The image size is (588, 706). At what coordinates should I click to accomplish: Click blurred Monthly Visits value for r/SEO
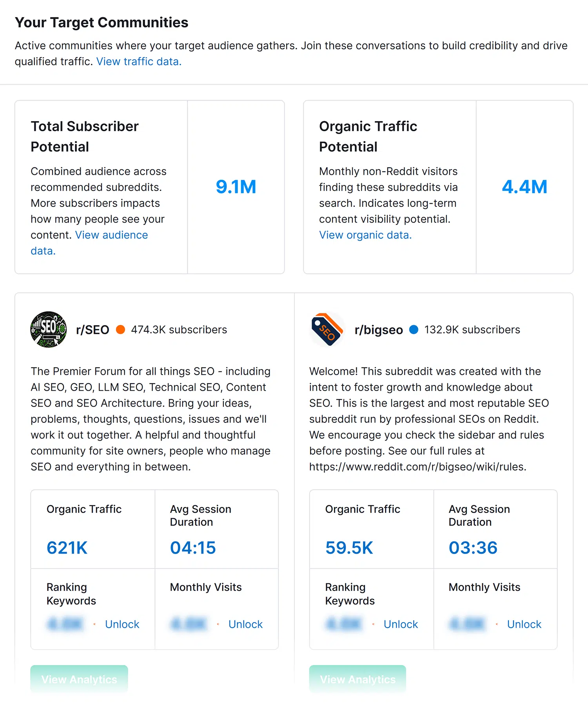point(189,624)
